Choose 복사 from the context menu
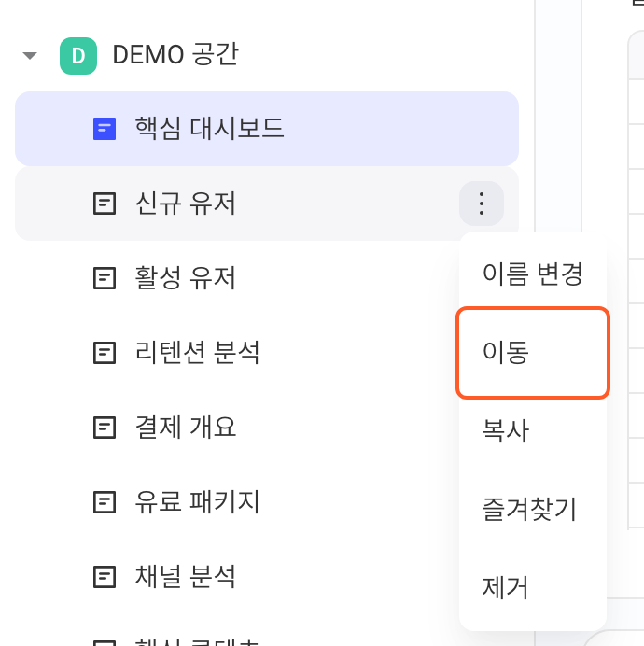 pyautogui.click(x=532, y=431)
